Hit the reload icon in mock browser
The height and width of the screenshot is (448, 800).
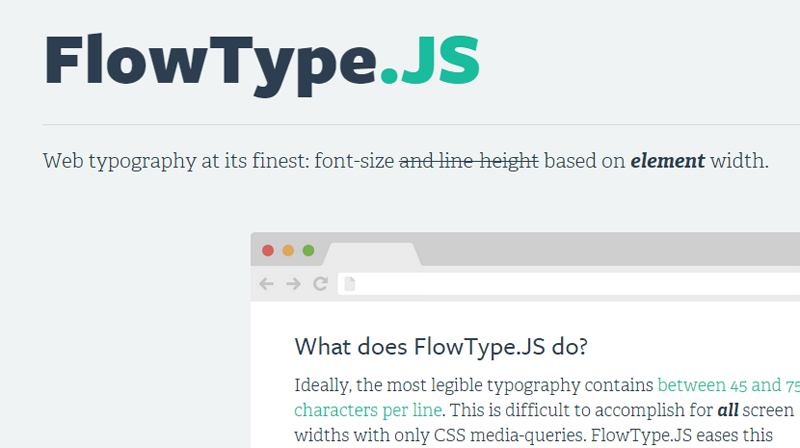tap(320, 284)
